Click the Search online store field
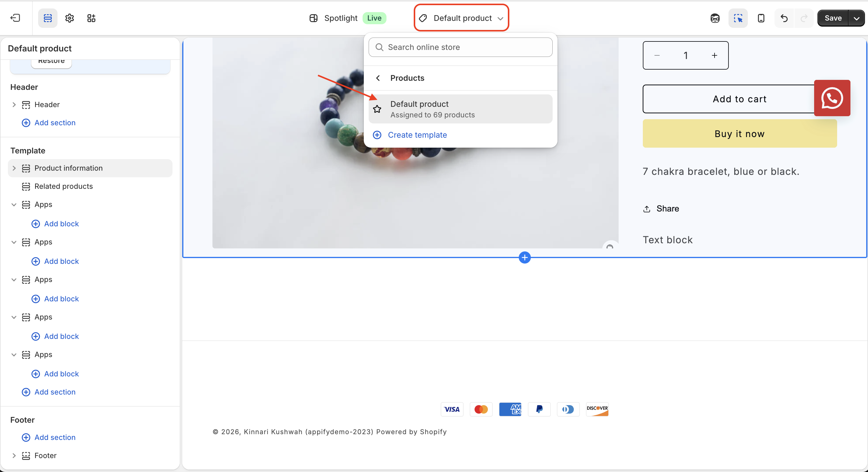This screenshot has height=472, width=868. coord(460,47)
